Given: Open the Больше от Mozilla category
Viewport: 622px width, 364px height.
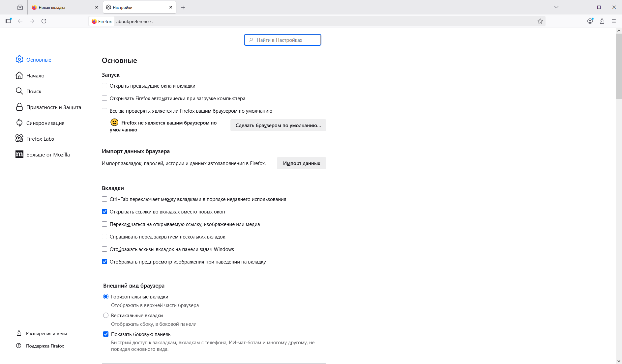Looking at the screenshot, I should click(x=48, y=154).
